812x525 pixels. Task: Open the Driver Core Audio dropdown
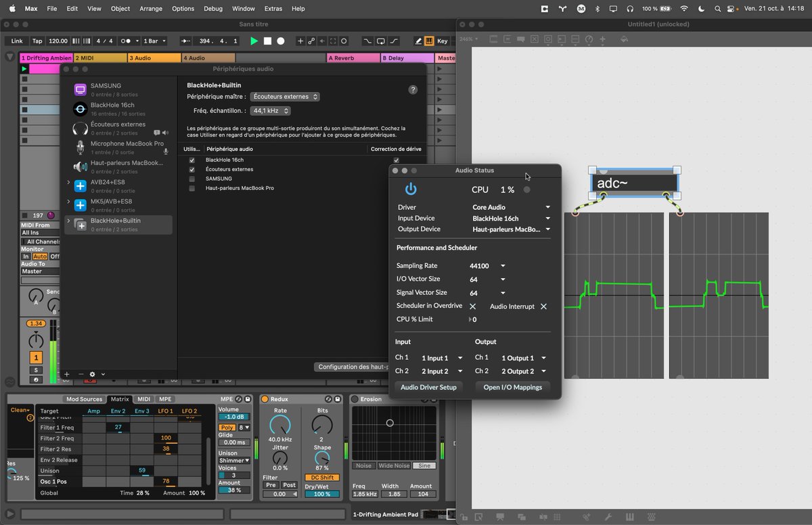click(x=512, y=207)
